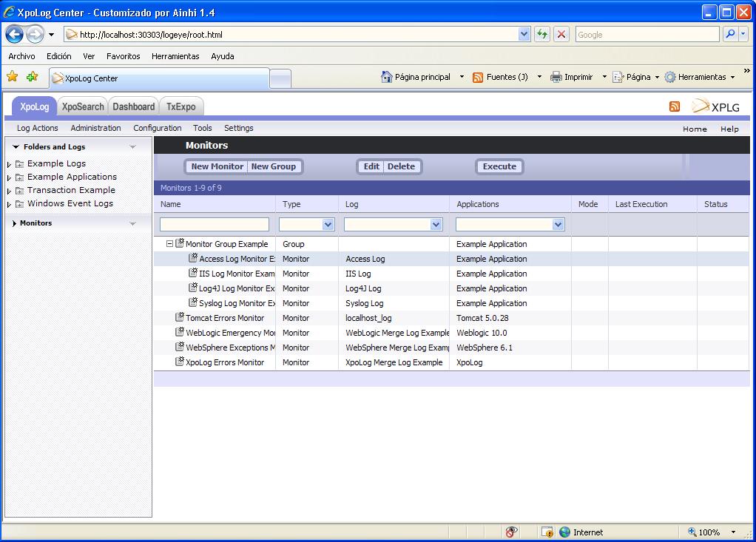Collapse the Monitor Group Example tree node
The height and width of the screenshot is (542, 756).
[169, 244]
